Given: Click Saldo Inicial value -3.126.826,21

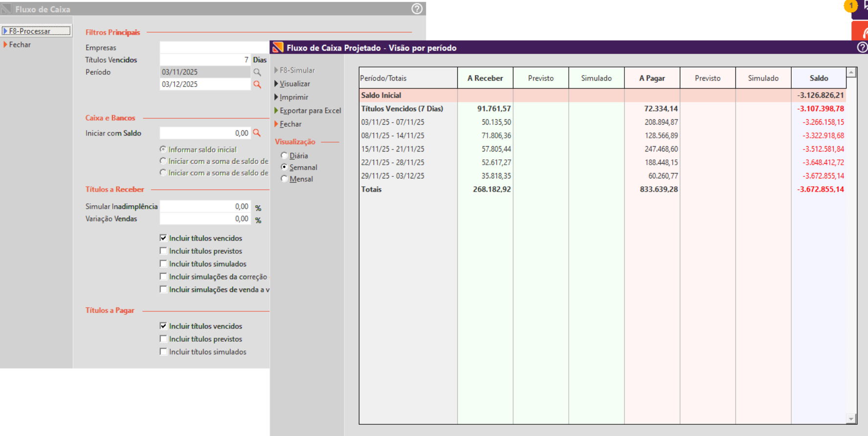Looking at the screenshot, I should click(820, 95).
